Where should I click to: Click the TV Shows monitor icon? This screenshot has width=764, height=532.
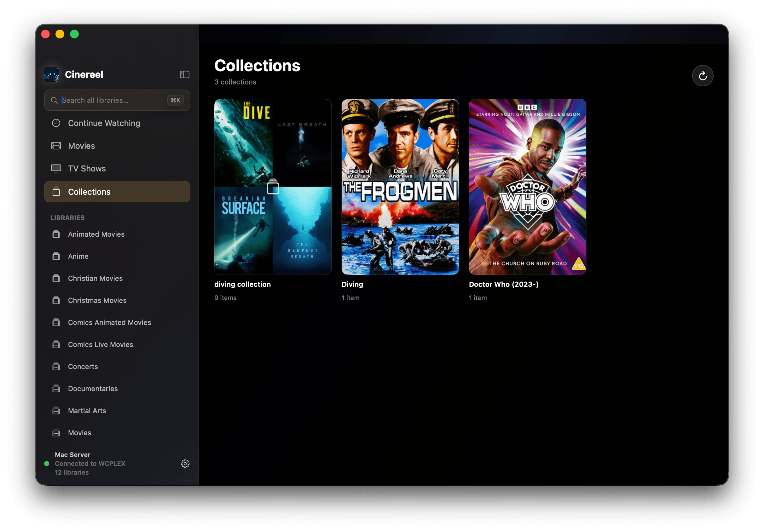pos(56,168)
